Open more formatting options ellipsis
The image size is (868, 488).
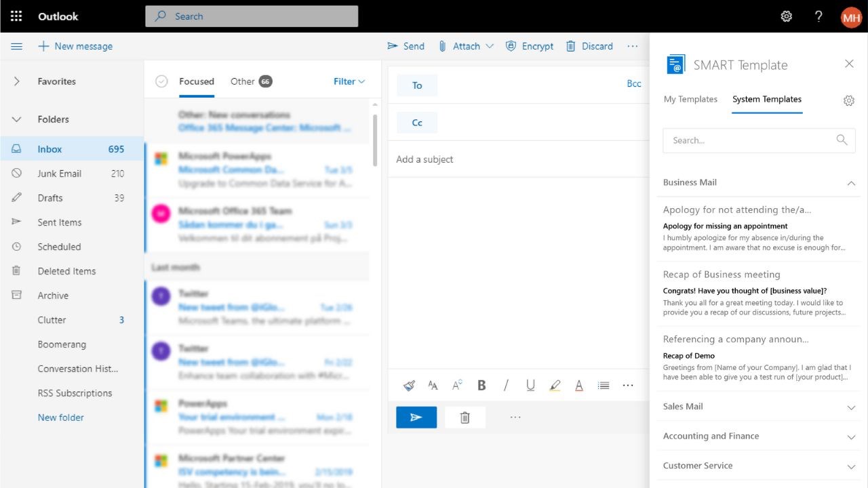(628, 385)
